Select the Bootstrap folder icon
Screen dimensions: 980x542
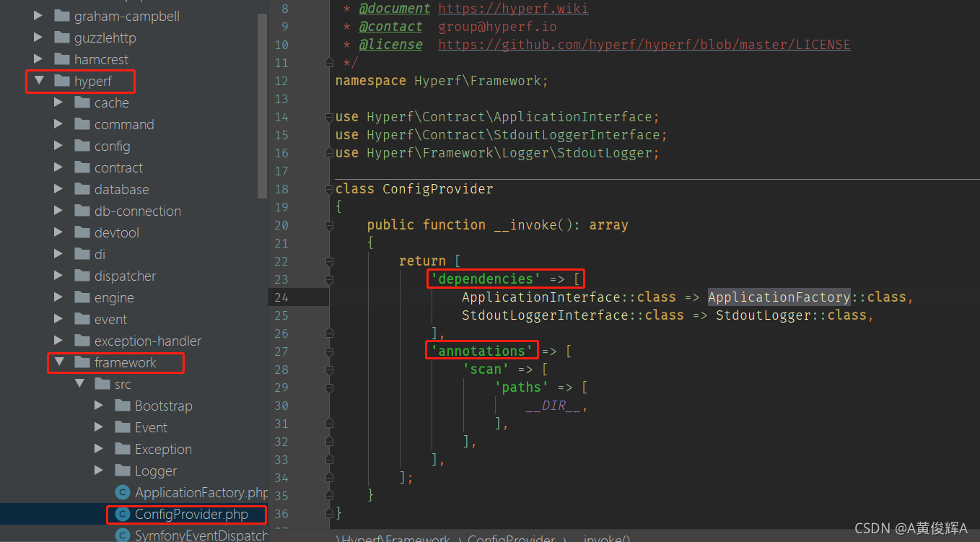tap(122, 406)
